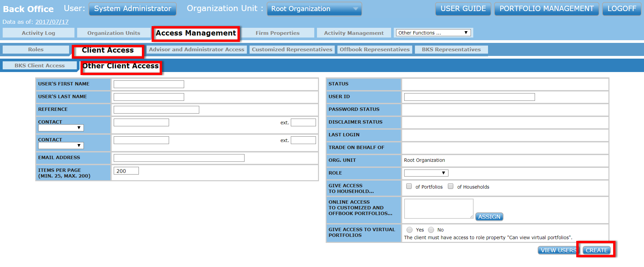
Task: Open the Firm Properties tab
Action: click(x=277, y=33)
